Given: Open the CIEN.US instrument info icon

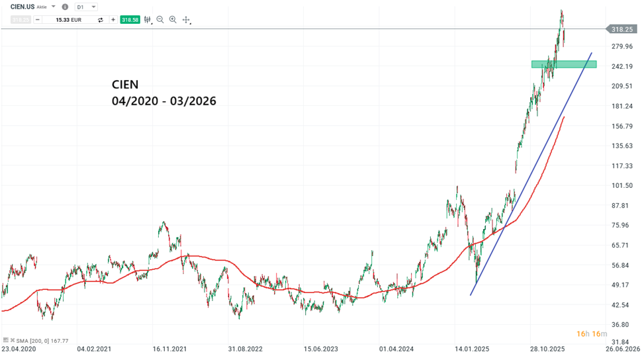Looking at the screenshot, I should (64, 7).
